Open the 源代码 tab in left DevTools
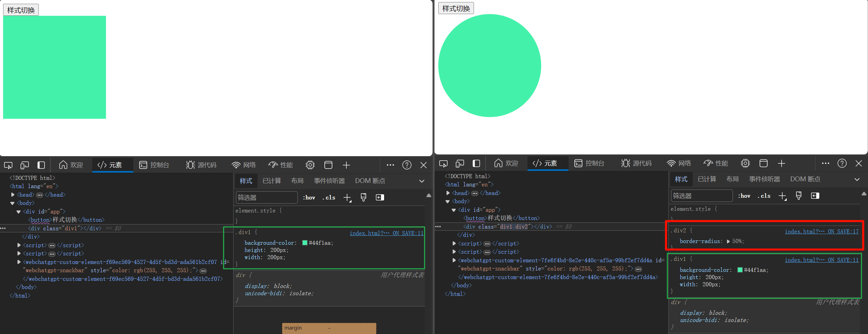This screenshot has height=334, width=868. 201,165
